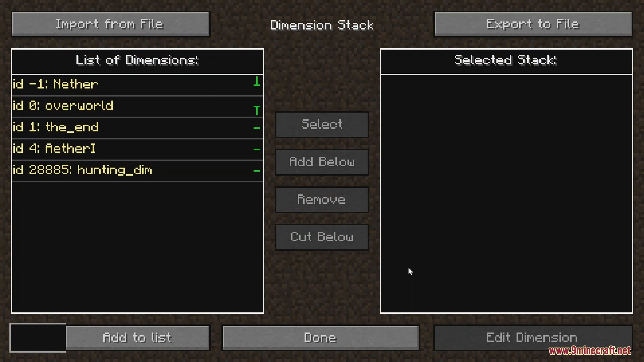Select the id 1: the_end dimension

(x=136, y=127)
